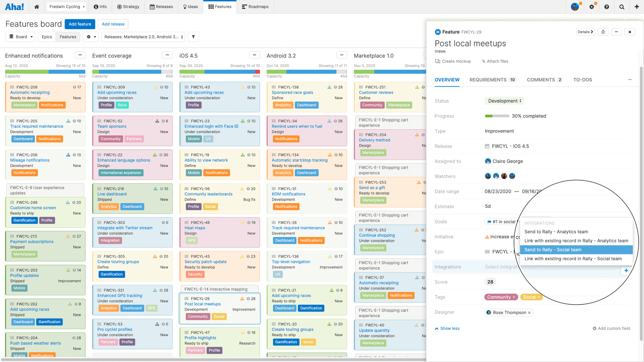Click the blue plus icon beside Integrations
The image size is (644, 362).
626,271
